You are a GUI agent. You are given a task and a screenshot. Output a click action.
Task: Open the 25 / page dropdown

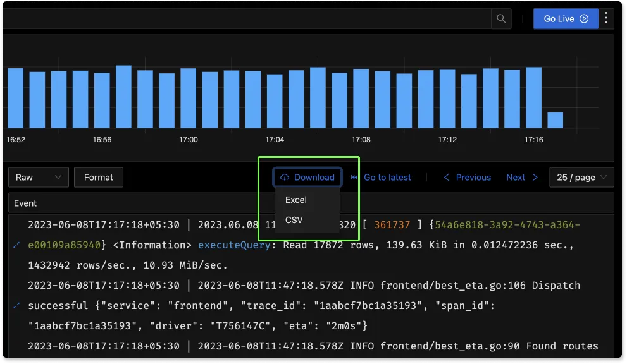[x=582, y=178]
